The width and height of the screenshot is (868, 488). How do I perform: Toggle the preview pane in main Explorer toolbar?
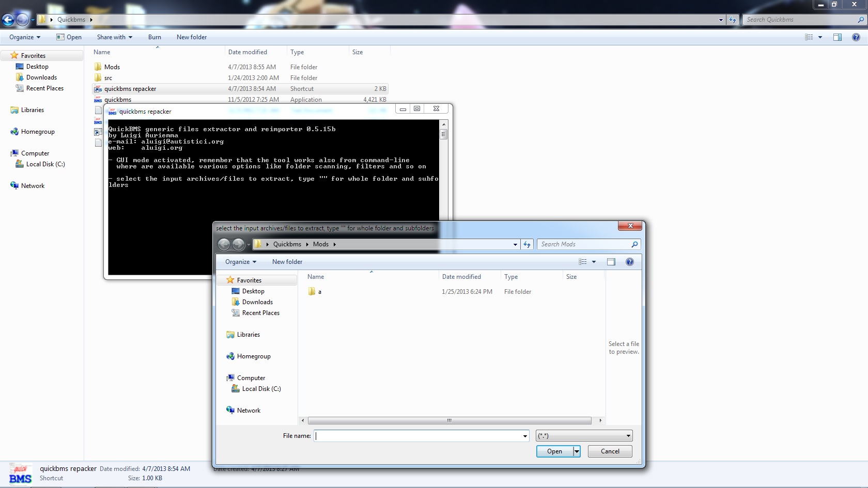pyautogui.click(x=837, y=37)
